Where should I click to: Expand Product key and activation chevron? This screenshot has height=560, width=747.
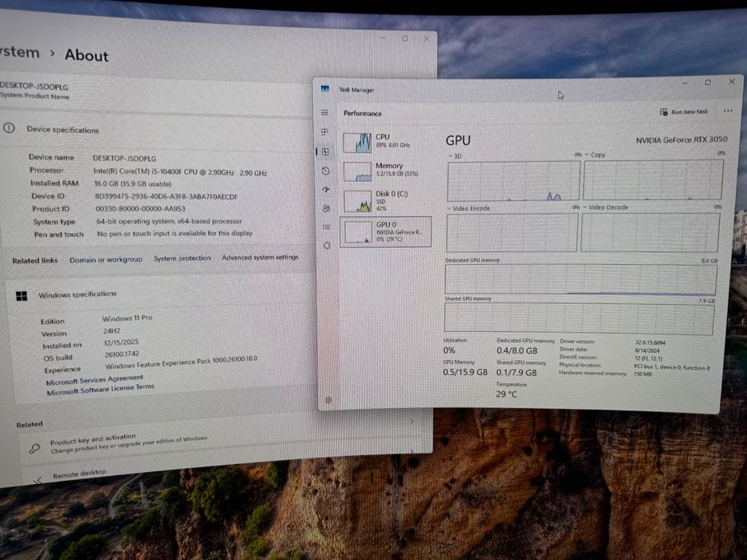point(412,421)
